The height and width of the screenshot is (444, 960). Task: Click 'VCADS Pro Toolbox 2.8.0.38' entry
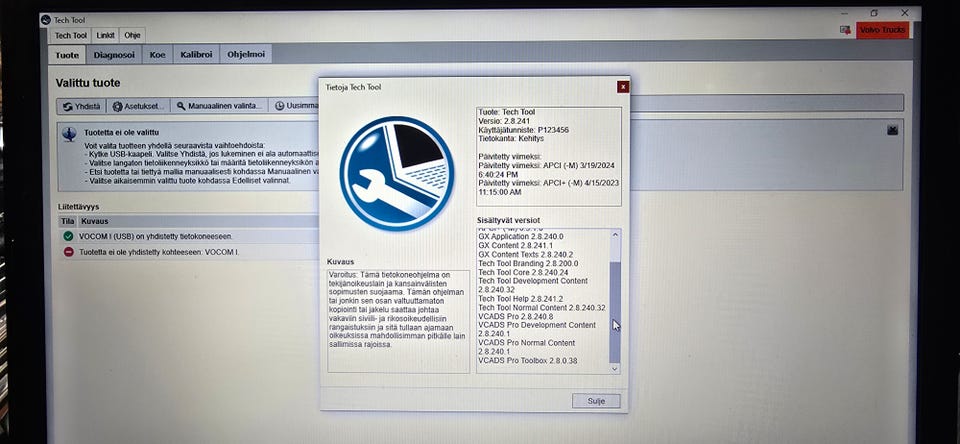[527, 361]
